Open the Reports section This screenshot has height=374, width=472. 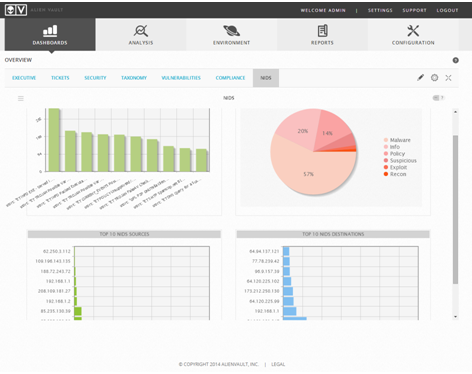click(x=322, y=35)
